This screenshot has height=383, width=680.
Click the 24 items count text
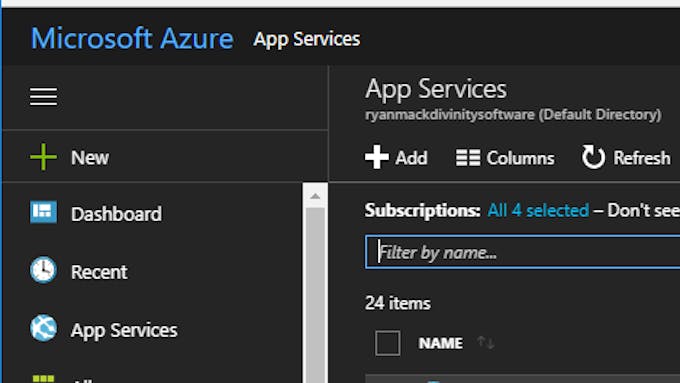pyautogui.click(x=398, y=303)
